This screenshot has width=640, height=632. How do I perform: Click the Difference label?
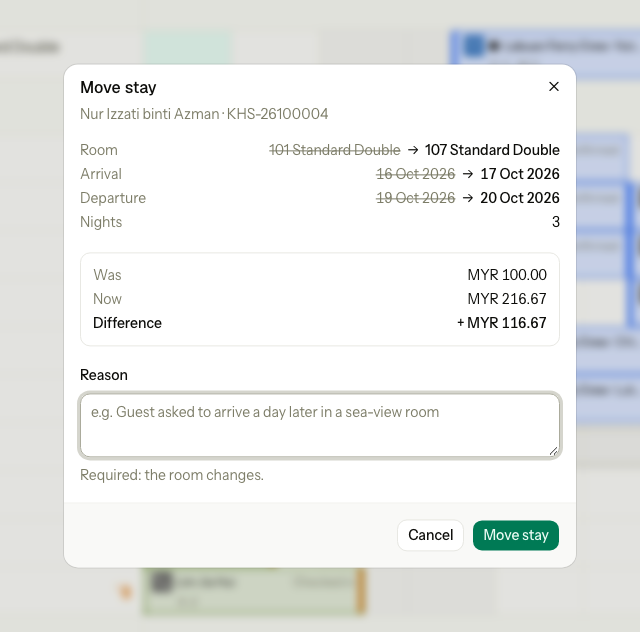(127, 323)
